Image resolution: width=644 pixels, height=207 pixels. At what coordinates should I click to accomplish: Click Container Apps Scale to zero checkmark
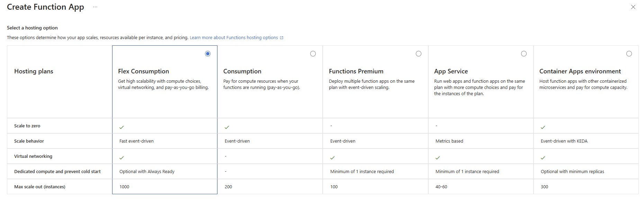(x=543, y=127)
